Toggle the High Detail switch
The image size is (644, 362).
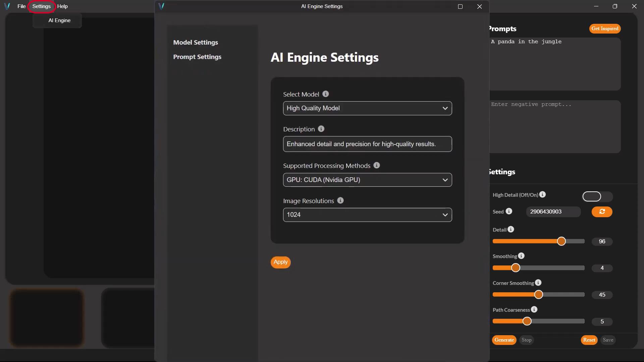click(x=597, y=196)
